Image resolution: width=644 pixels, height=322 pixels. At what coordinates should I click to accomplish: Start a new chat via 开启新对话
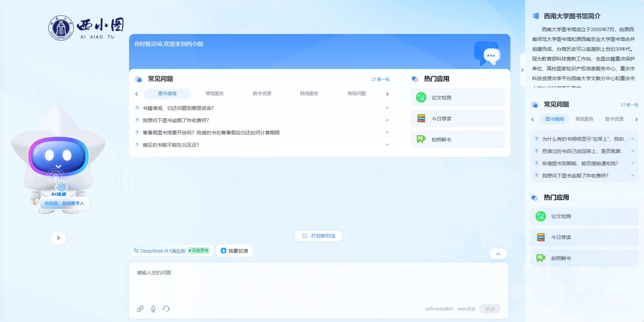tap(318, 236)
